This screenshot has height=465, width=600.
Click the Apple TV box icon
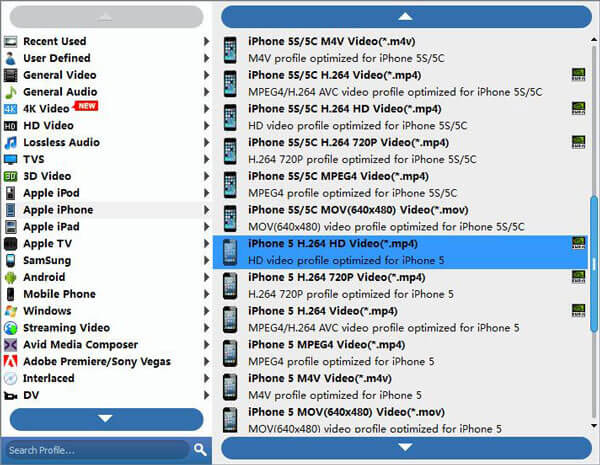pyautogui.click(x=11, y=243)
